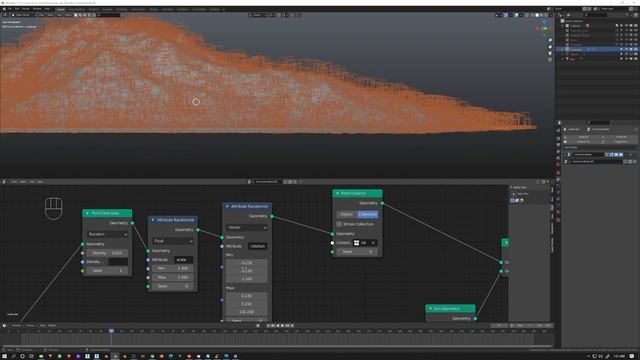Click the viewport navigation axis gizmo
Screen dimensions: 640x360
tap(544, 29)
